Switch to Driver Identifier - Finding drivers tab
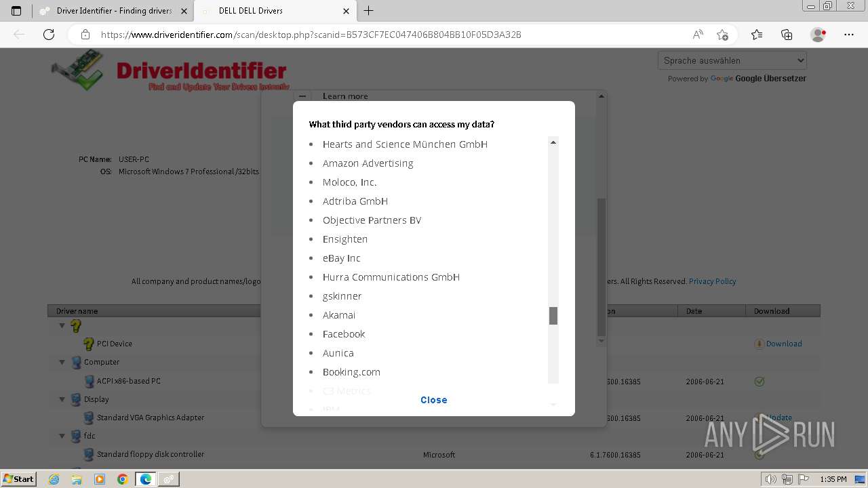 coord(114,11)
